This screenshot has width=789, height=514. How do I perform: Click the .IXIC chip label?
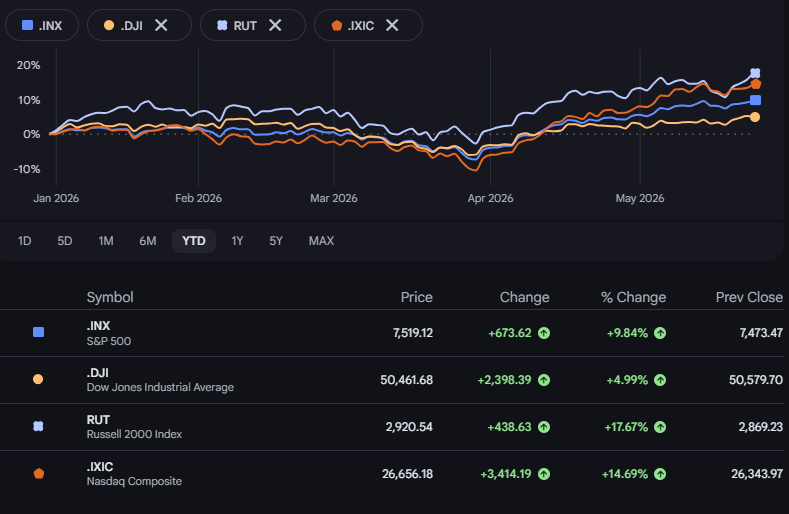pyautogui.click(x=361, y=26)
